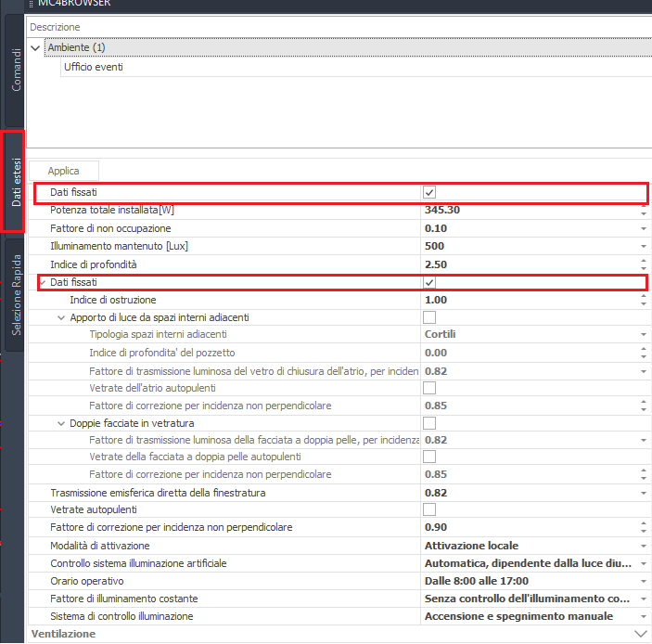652x644 pixels.
Task: Open Controllo sistema illuminazione artificiale dropdown
Action: (x=644, y=563)
